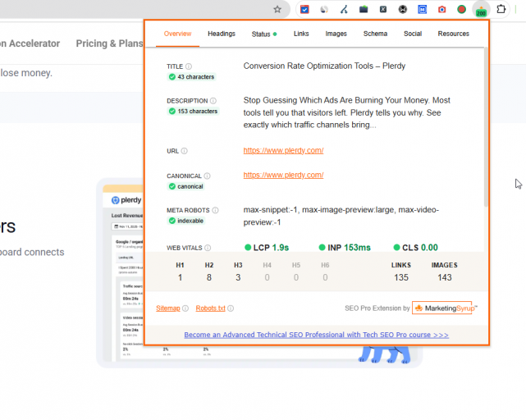
Task: Open the Robots.txt link
Action: (x=210, y=308)
